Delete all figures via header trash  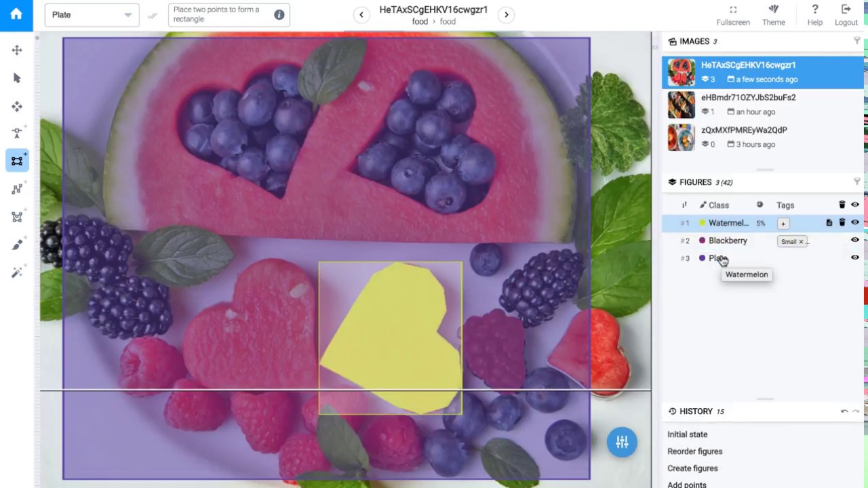click(842, 205)
